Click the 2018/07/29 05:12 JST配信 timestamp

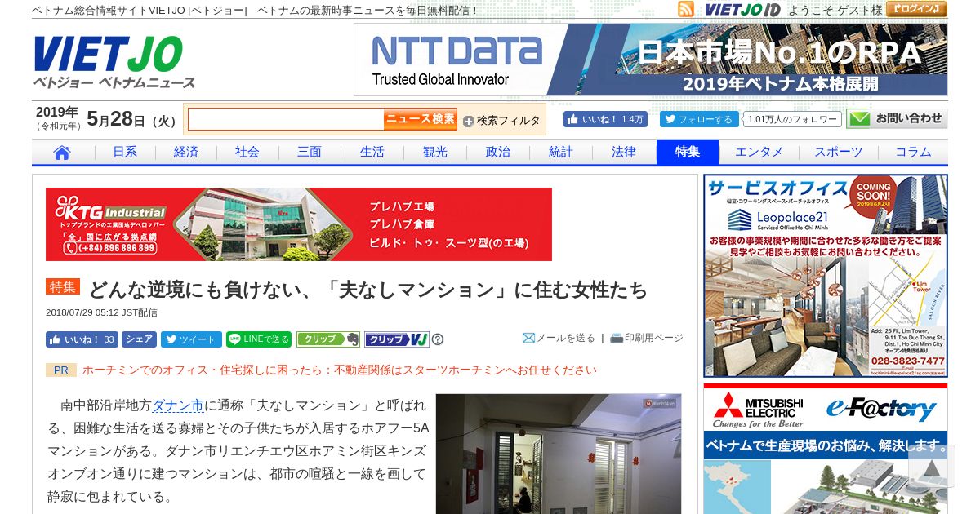point(101,312)
